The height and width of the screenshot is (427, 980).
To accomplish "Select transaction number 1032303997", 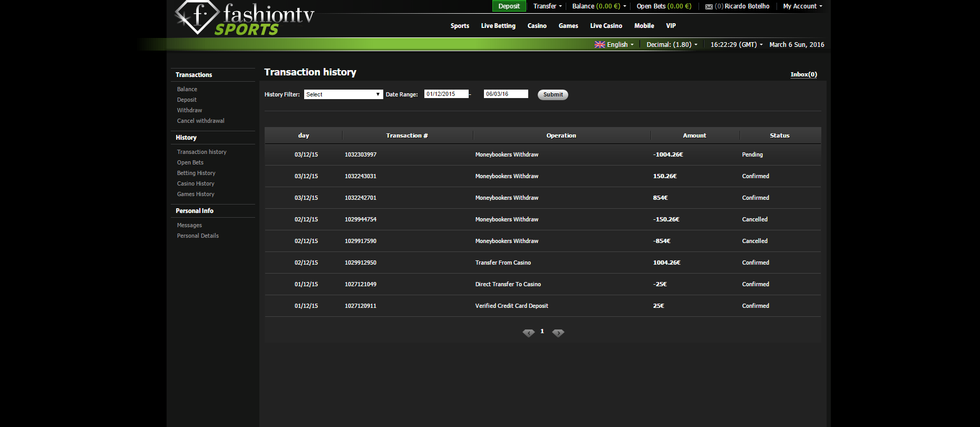I will tap(361, 154).
